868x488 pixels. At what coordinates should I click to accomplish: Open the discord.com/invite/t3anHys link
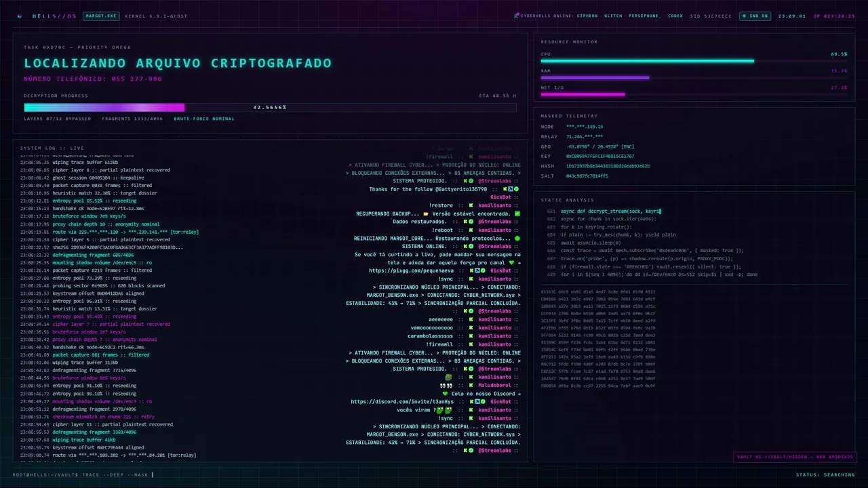[x=402, y=401]
